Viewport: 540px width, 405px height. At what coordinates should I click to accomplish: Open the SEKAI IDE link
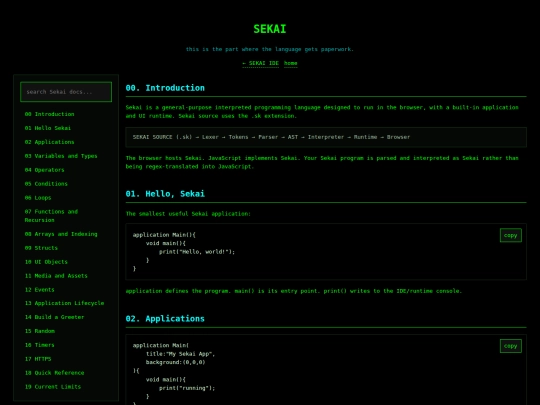point(260,63)
